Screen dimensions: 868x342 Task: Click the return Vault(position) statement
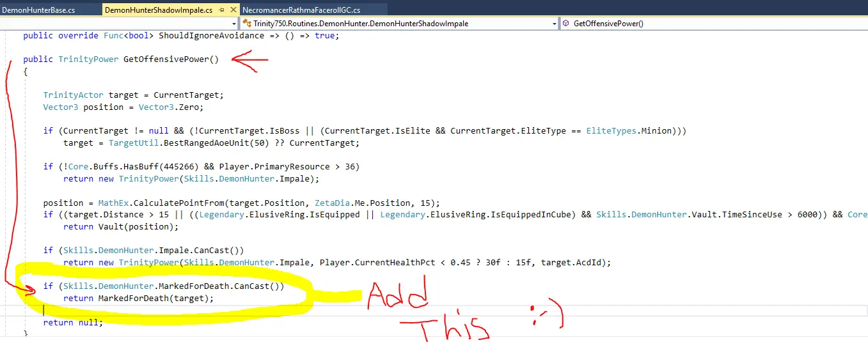coord(121,227)
